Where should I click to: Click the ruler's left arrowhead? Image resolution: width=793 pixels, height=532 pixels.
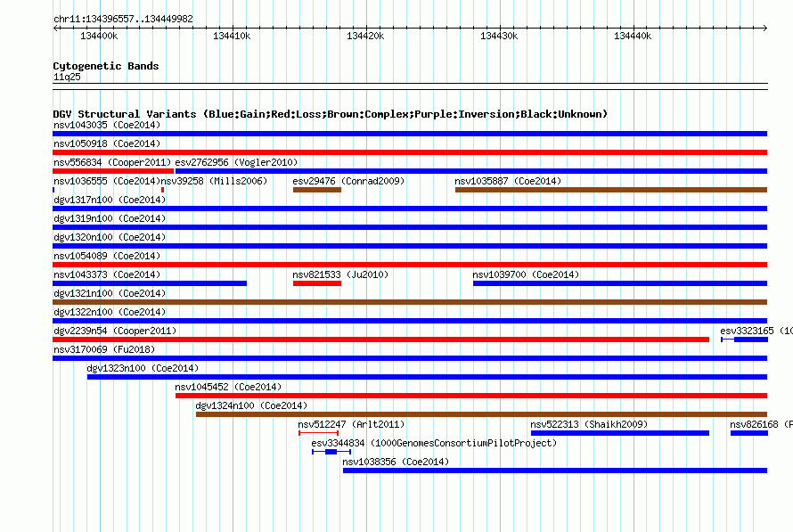point(55,28)
